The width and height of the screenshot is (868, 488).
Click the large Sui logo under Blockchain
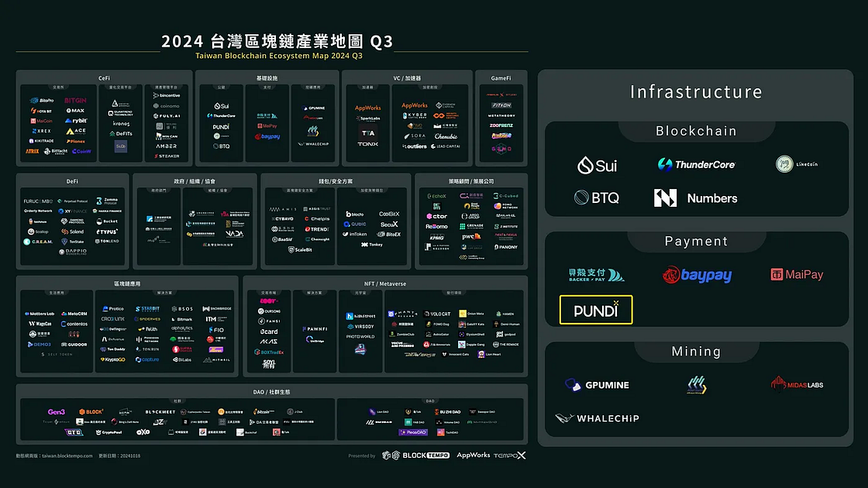(x=597, y=165)
